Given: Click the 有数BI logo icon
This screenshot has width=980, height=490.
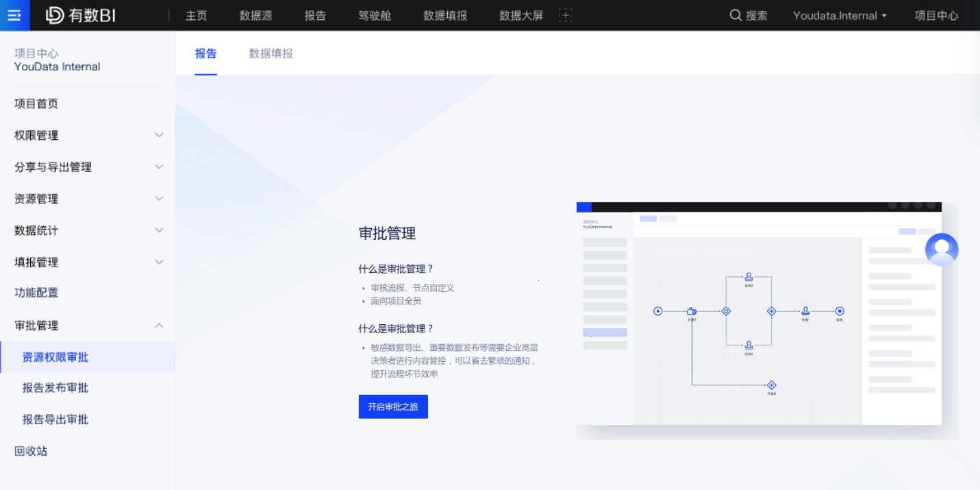Looking at the screenshot, I should point(55,16).
